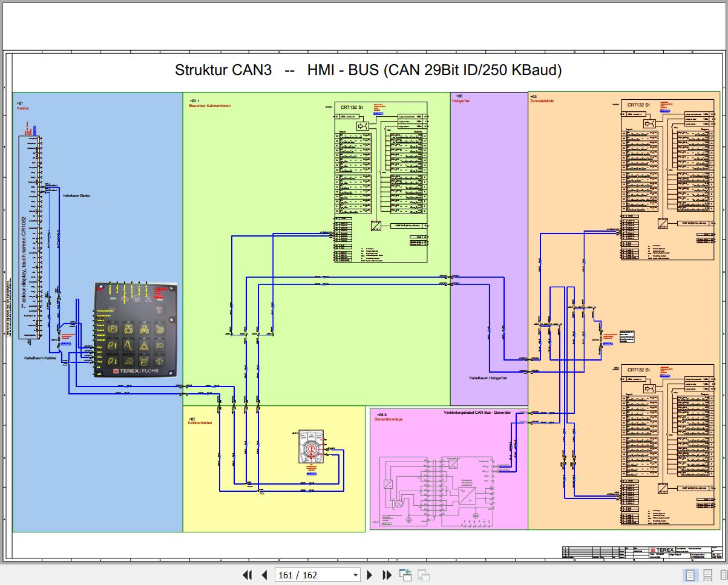
Task: Click the TEREX FUCHS keypad image
Action: click(136, 330)
